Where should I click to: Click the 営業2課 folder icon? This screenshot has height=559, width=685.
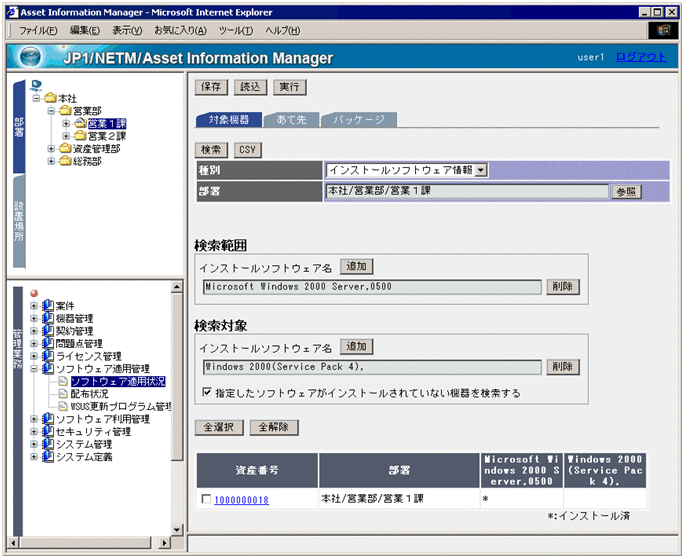pyautogui.click(x=80, y=136)
